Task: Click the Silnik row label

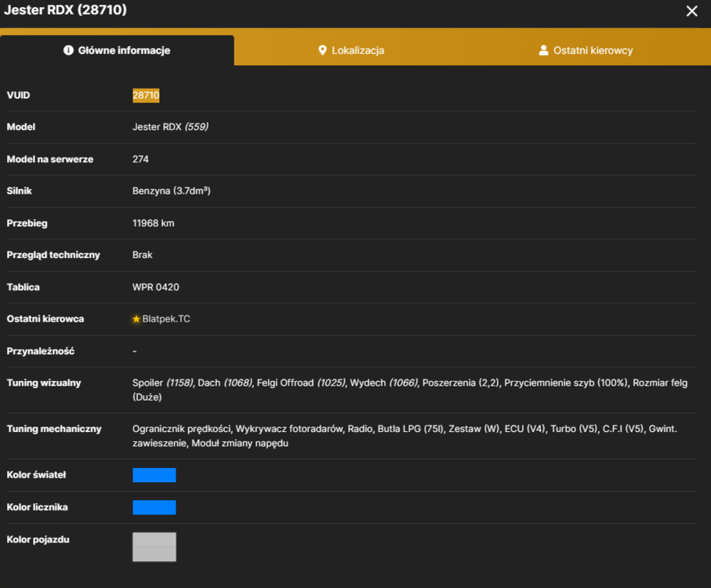Action: click(19, 191)
